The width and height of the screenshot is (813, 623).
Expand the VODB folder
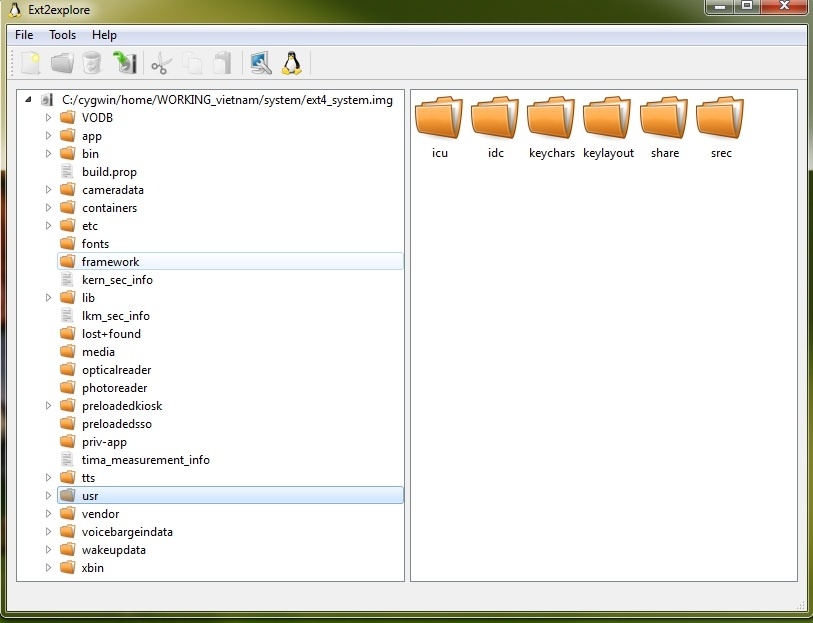48,118
